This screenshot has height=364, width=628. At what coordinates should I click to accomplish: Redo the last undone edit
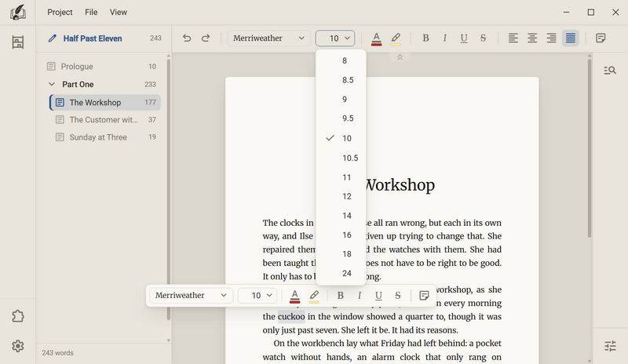click(206, 38)
